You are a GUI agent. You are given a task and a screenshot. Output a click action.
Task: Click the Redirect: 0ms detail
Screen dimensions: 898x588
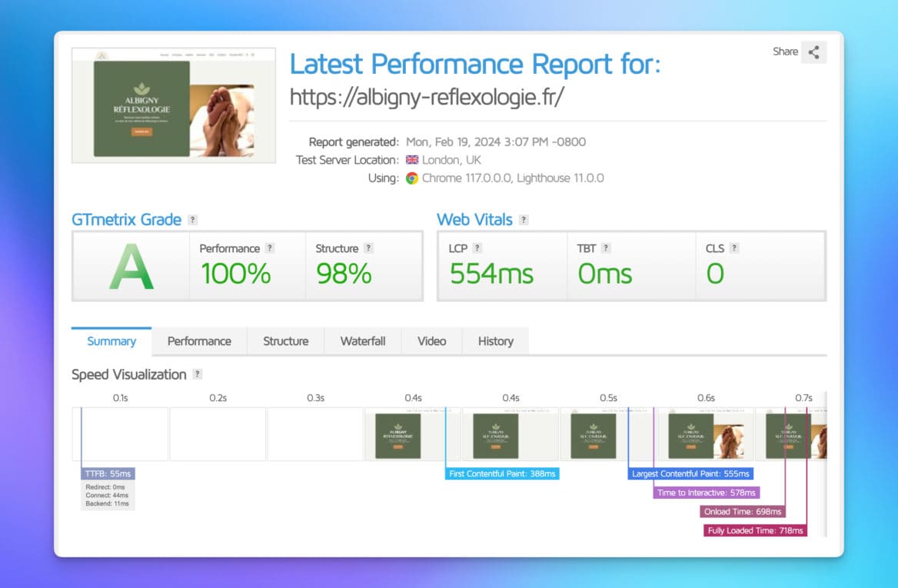click(105, 487)
